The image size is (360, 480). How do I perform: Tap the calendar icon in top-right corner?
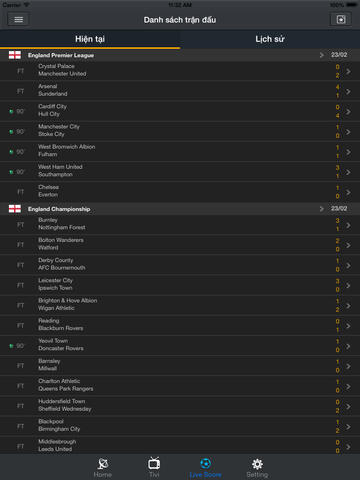point(341,20)
